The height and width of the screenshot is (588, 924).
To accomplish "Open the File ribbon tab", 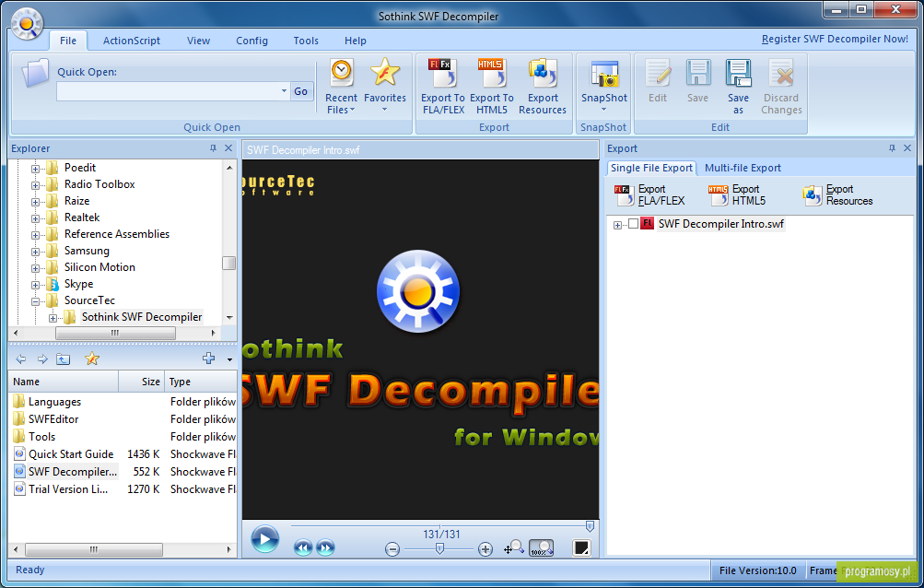I will pos(68,41).
